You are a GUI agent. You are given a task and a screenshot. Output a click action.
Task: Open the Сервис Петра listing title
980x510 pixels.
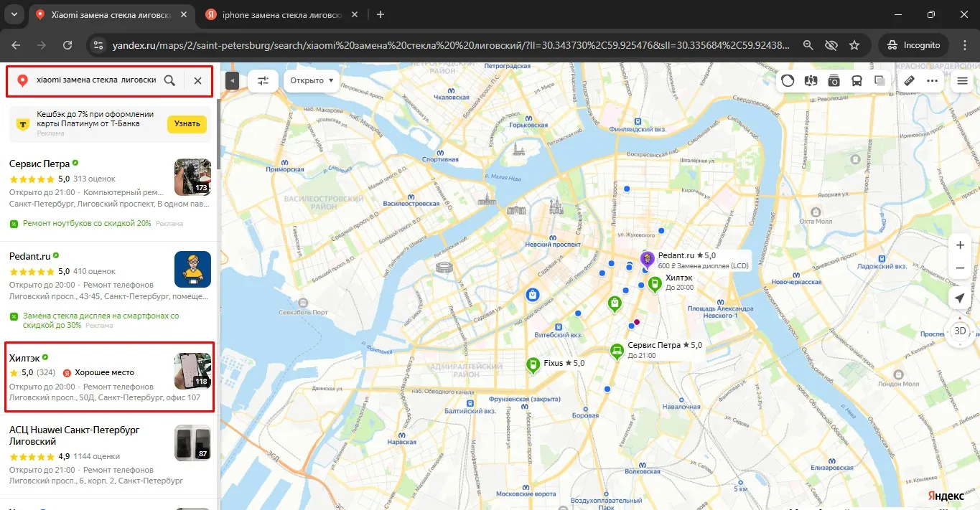click(39, 164)
